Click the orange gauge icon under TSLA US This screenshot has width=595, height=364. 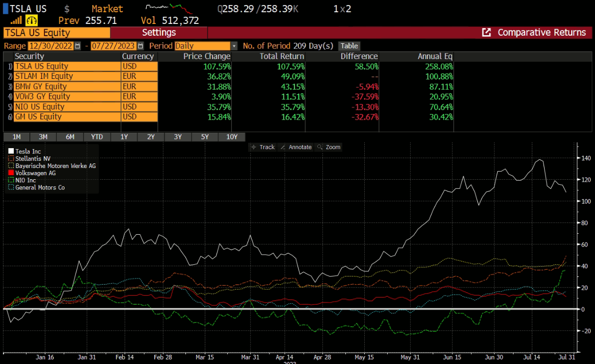click(32, 20)
